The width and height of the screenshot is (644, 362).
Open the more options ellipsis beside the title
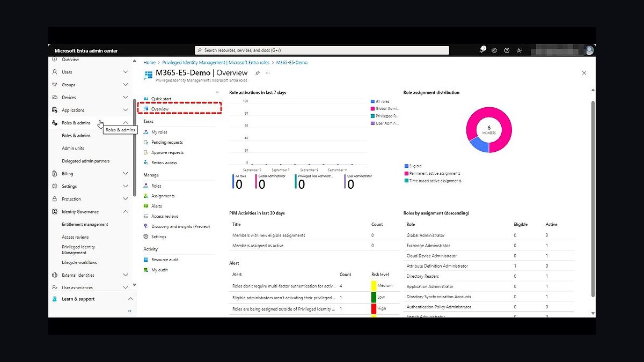pyautogui.click(x=268, y=73)
